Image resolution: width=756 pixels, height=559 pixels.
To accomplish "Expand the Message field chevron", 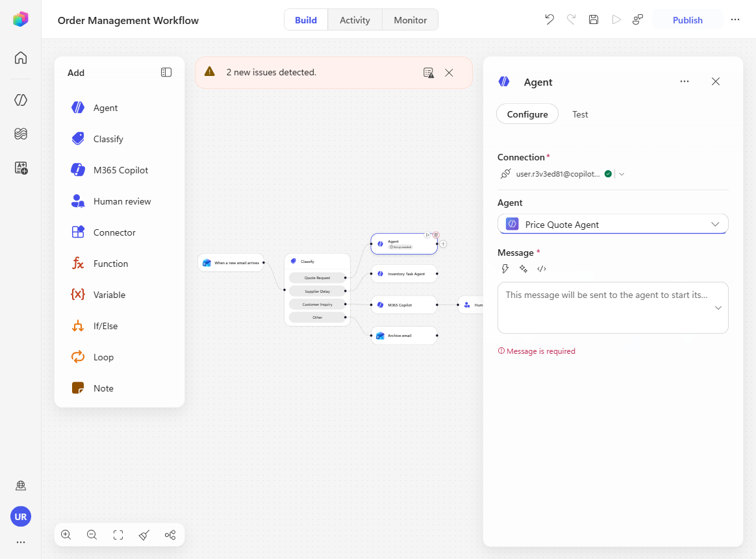I will [718, 308].
